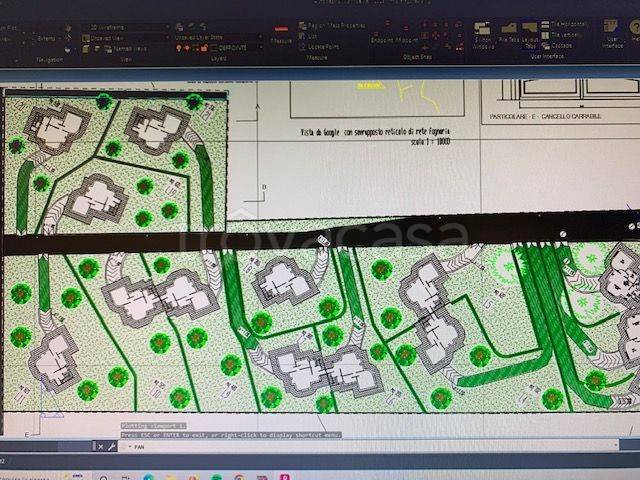Click the command line wrench customize icon
This screenshot has height=480, width=640.
click(111, 447)
